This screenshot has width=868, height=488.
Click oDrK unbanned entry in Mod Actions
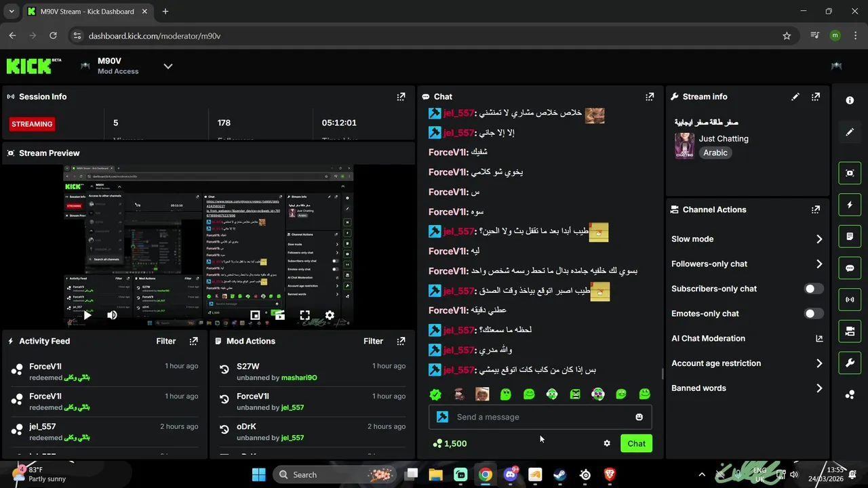(311, 432)
